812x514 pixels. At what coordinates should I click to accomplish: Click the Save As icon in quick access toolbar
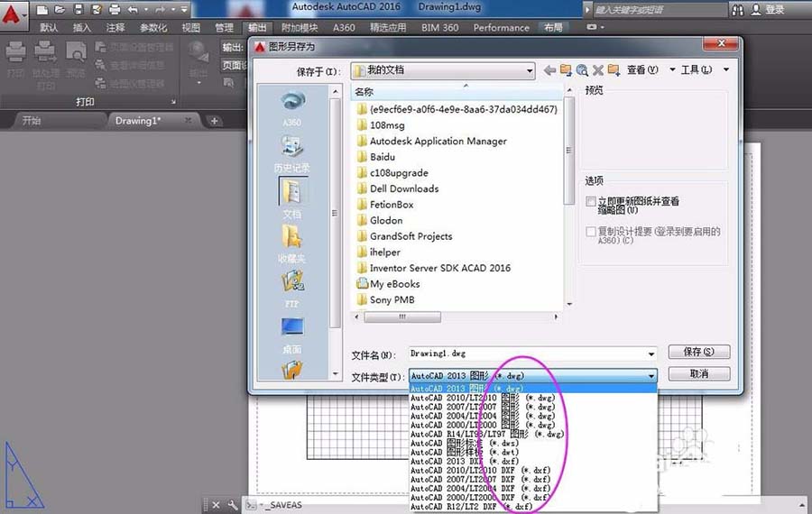pos(97,9)
